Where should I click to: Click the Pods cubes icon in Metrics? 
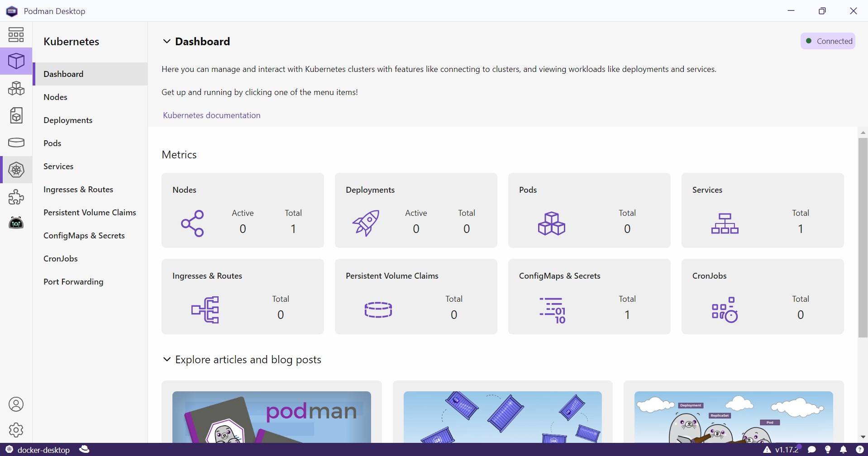tap(551, 223)
